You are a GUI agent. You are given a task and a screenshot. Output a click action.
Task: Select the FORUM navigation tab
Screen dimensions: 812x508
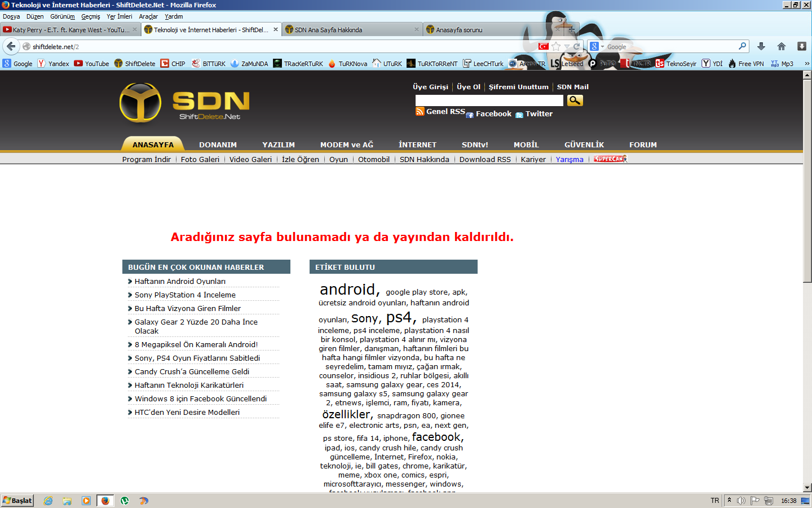click(x=643, y=144)
